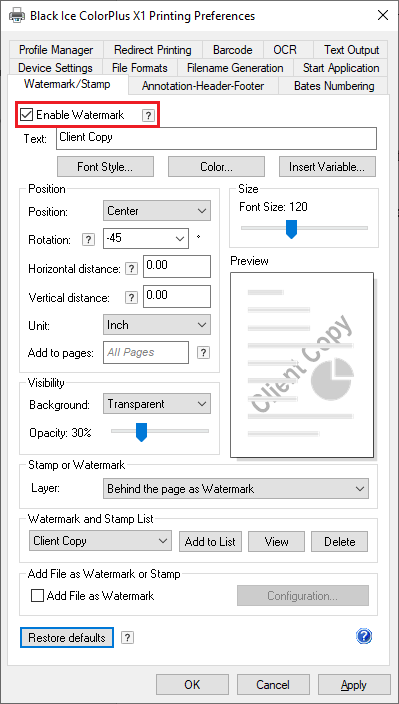Open the Position dropdown set to Center
The height and width of the screenshot is (704, 399).
click(x=157, y=211)
